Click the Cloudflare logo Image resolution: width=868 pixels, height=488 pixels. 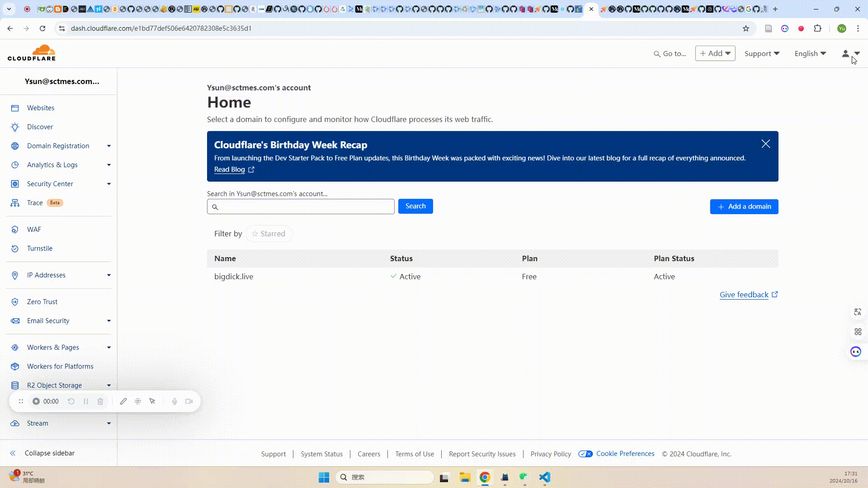pos(32,53)
